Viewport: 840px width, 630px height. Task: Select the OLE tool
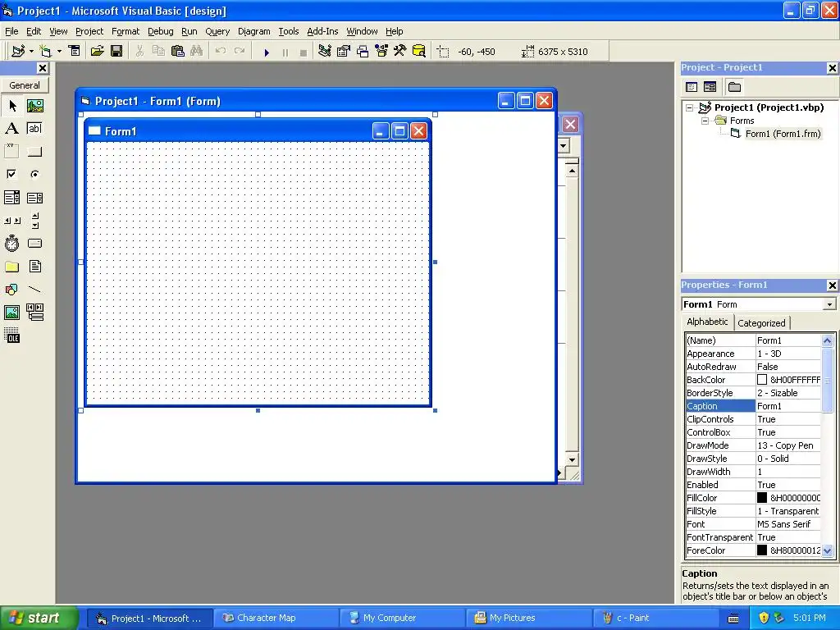(x=12, y=336)
